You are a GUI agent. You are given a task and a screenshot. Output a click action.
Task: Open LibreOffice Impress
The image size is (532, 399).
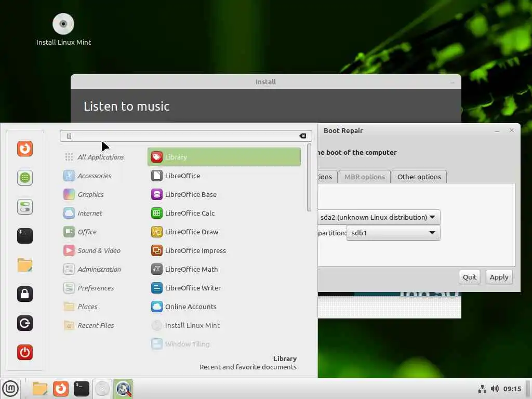(224, 250)
